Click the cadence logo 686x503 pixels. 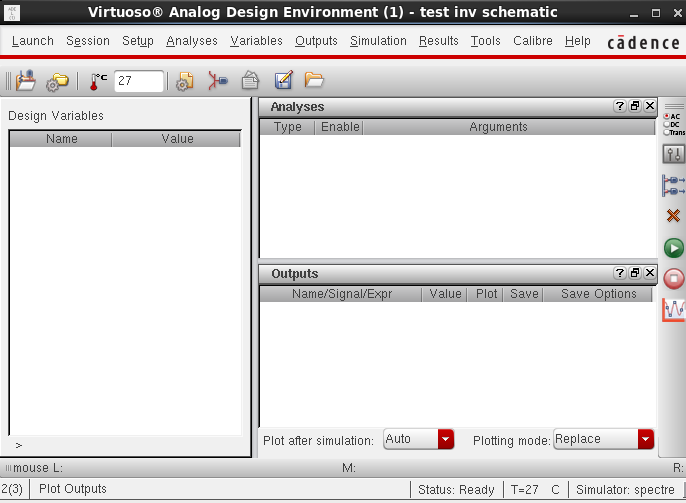(x=644, y=42)
